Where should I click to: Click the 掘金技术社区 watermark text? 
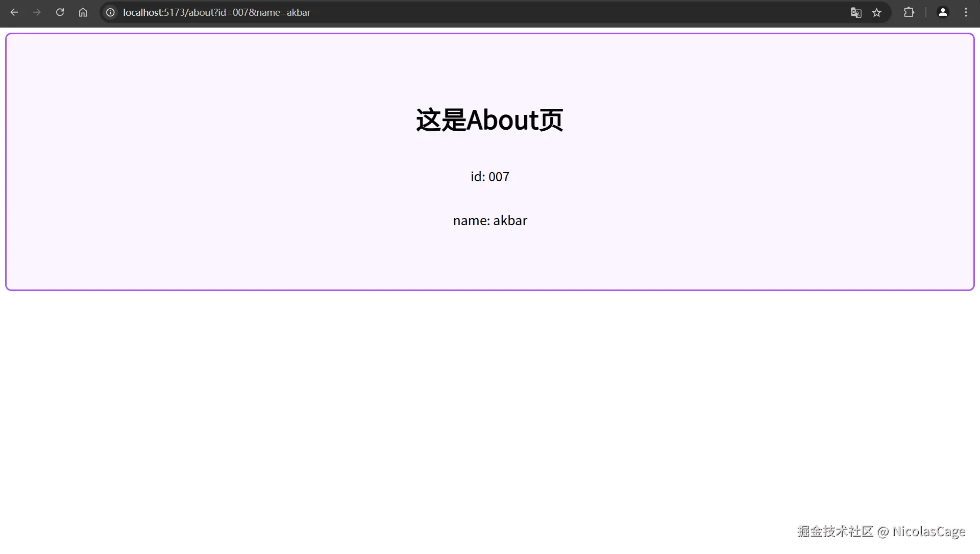click(835, 532)
